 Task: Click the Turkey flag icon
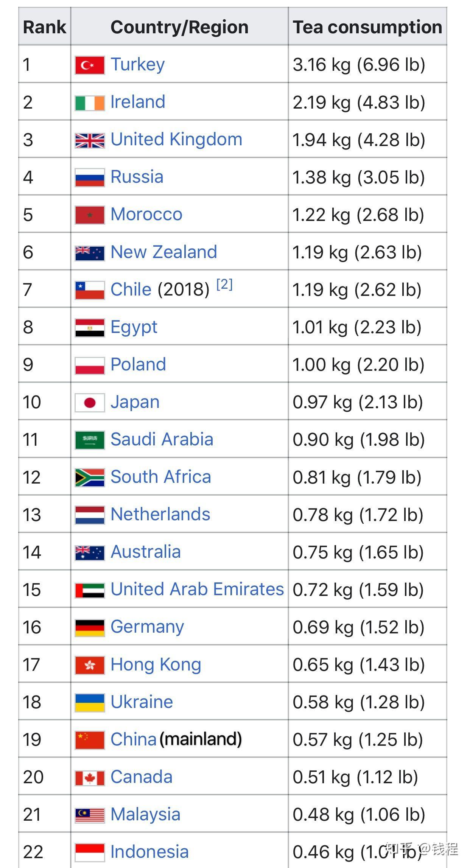tap(90, 65)
